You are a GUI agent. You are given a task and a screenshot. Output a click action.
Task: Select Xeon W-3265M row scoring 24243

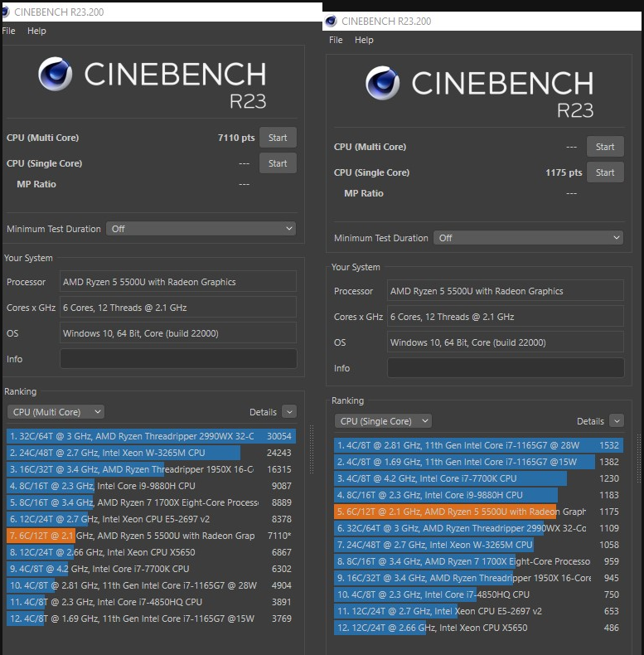[x=151, y=453]
